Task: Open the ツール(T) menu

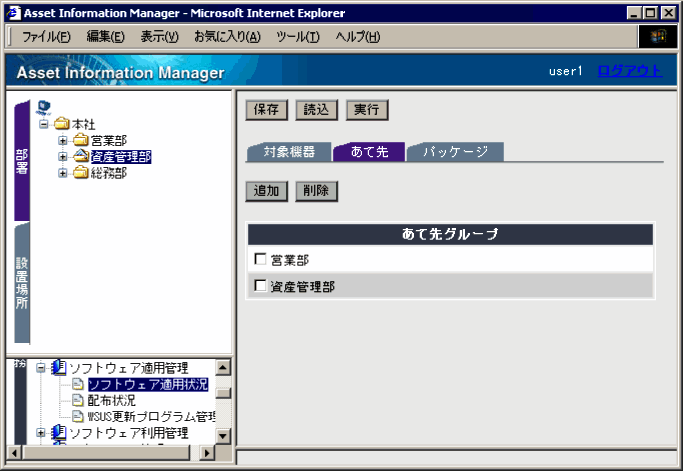Action: 298,37
